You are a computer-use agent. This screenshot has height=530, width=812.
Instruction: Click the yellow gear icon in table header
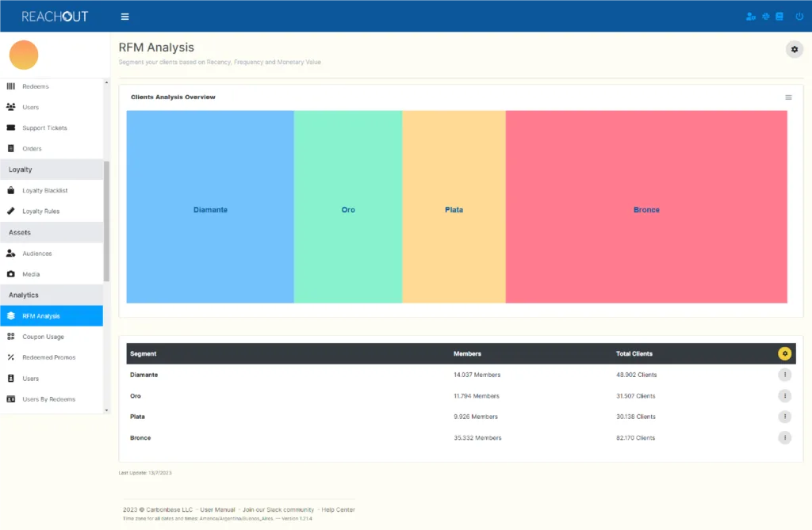tap(784, 353)
